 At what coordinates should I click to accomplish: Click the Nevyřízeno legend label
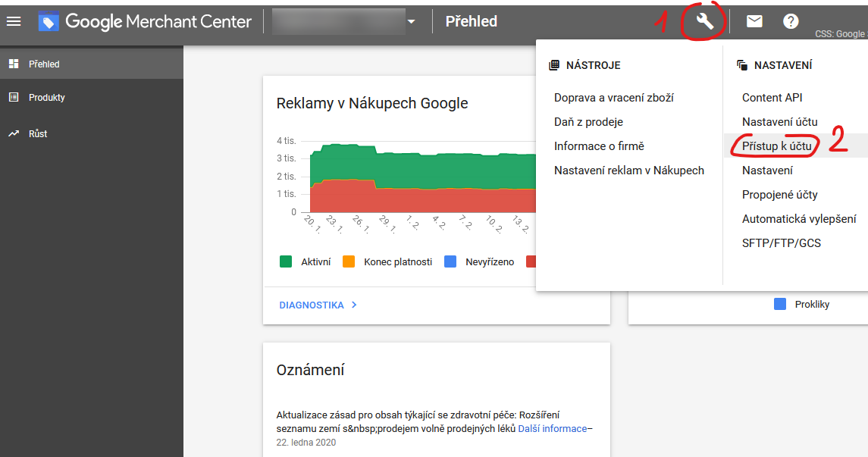[x=490, y=262]
